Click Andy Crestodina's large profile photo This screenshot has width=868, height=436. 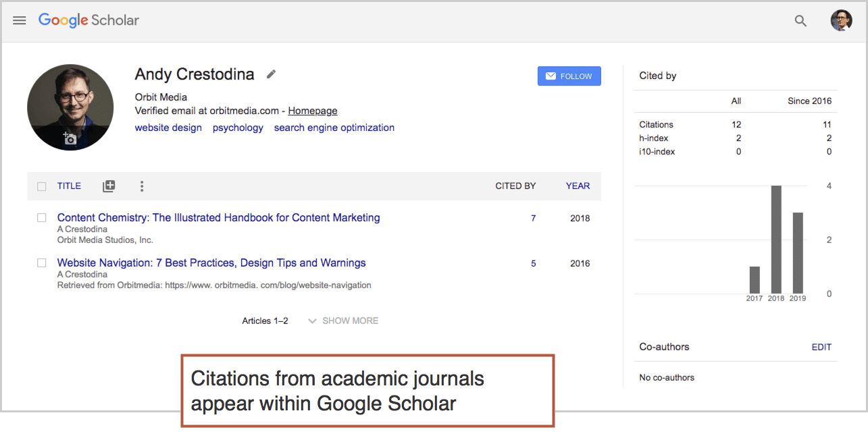pyautogui.click(x=70, y=107)
